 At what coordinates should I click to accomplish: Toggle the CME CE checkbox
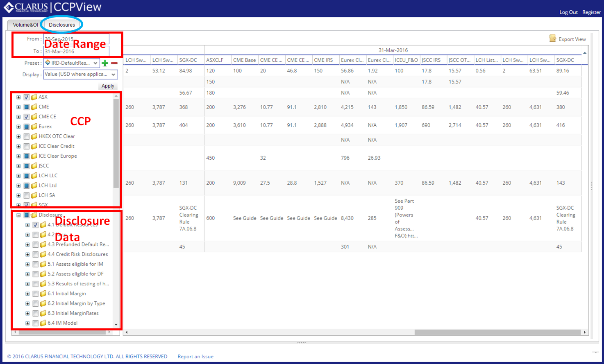click(27, 117)
